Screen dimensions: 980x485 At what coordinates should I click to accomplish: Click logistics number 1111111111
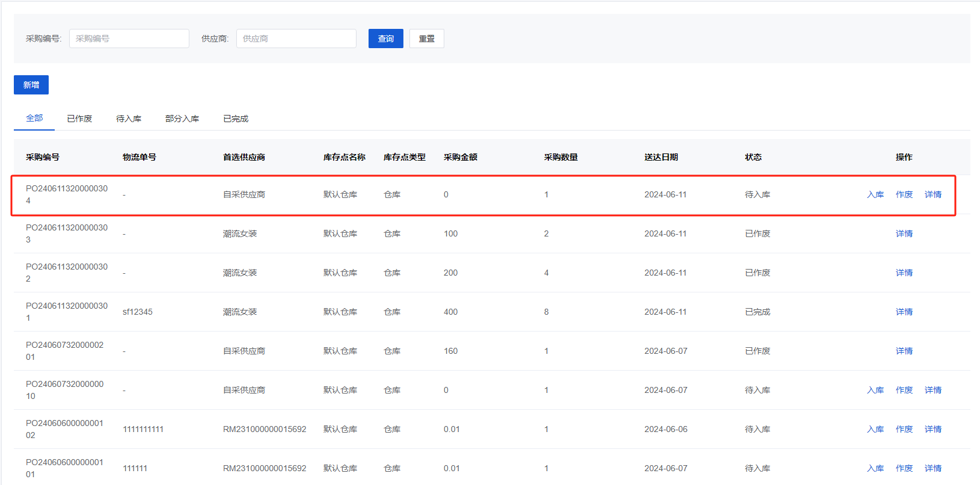click(x=143, y=429)
